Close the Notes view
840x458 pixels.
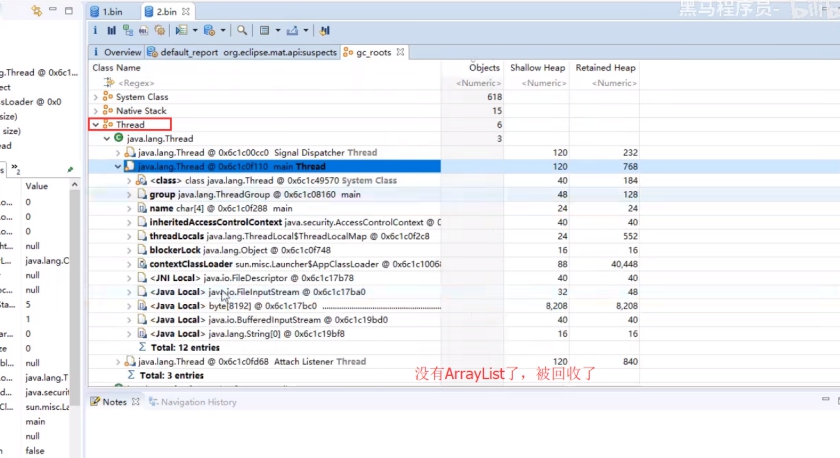(136, 401)
